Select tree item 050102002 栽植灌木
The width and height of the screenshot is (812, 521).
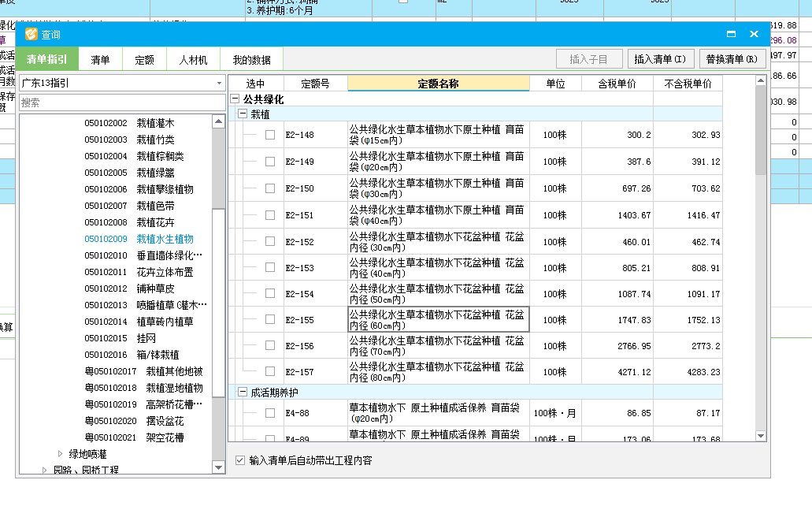coord(129,124)
